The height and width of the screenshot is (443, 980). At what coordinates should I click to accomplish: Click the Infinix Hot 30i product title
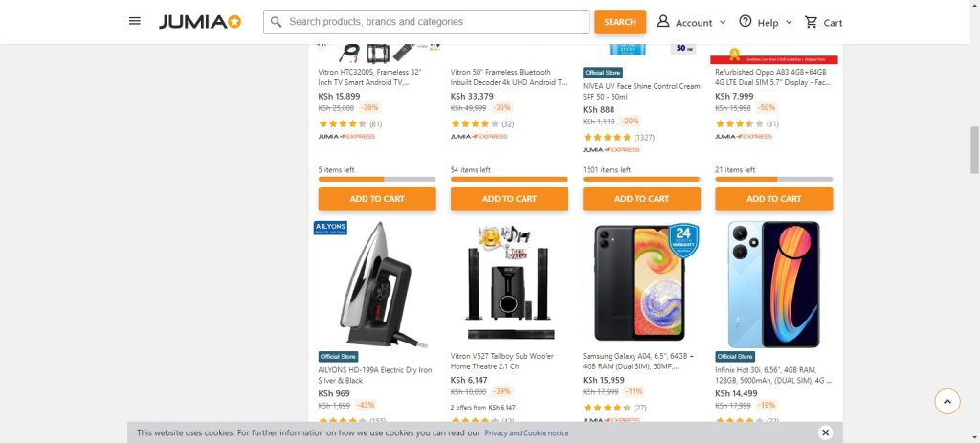point(773,374)
